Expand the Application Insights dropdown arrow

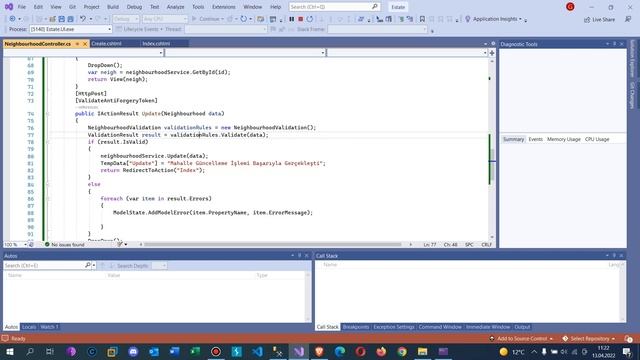point(520,19)
